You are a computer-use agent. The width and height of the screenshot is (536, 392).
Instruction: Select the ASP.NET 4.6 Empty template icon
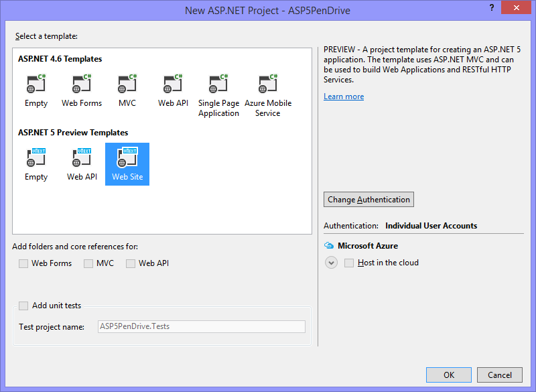tap(36, 84)
